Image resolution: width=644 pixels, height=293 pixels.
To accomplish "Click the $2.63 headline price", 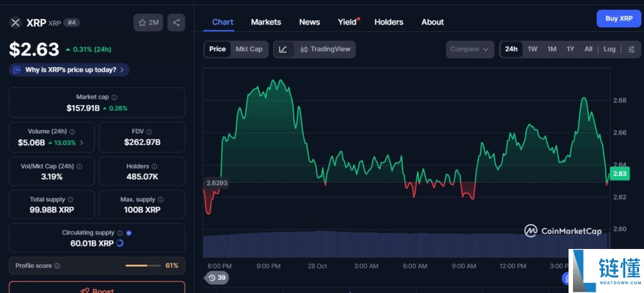I will coord(34,49).
